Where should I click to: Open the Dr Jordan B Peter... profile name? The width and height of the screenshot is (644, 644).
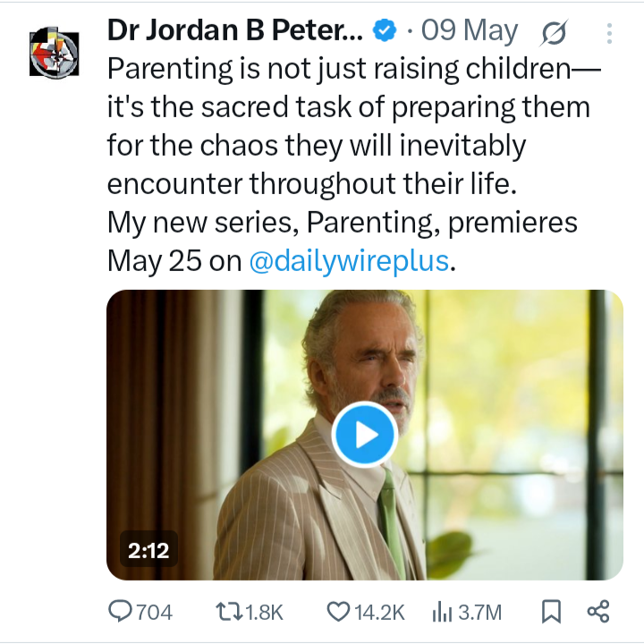tap(235, 30)
